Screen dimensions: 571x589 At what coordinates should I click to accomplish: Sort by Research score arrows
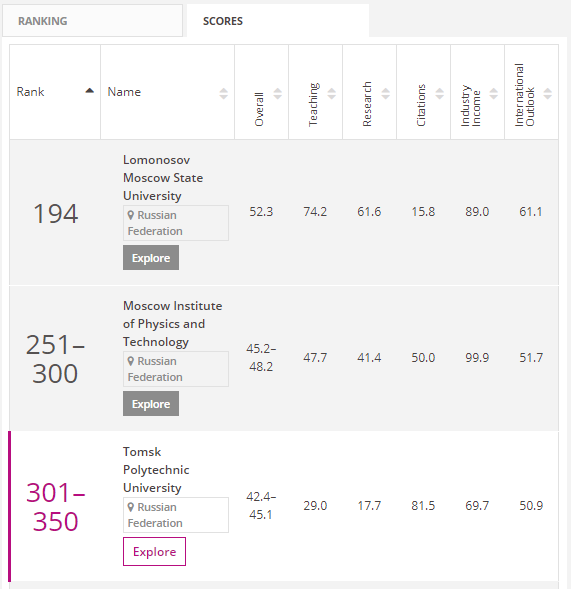tap(386, 94)
